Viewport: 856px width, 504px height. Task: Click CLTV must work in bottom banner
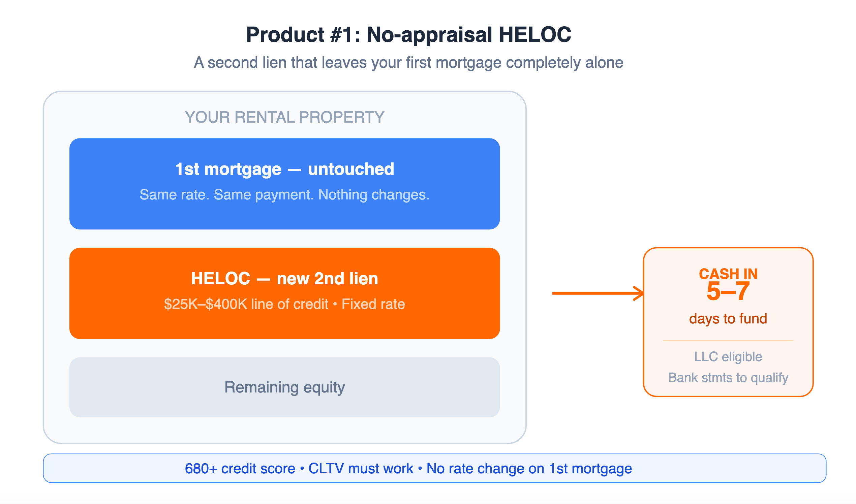(361, 469)
